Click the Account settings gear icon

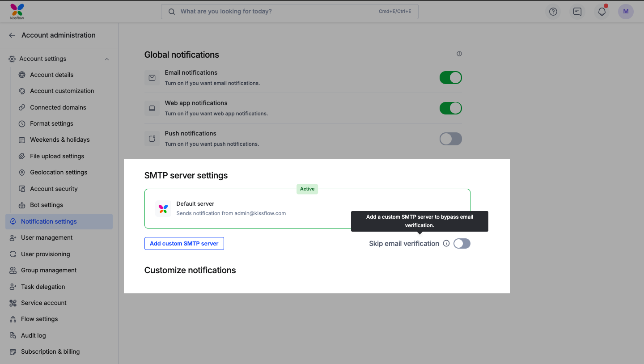pyautogui.click(x=12, y=59)
